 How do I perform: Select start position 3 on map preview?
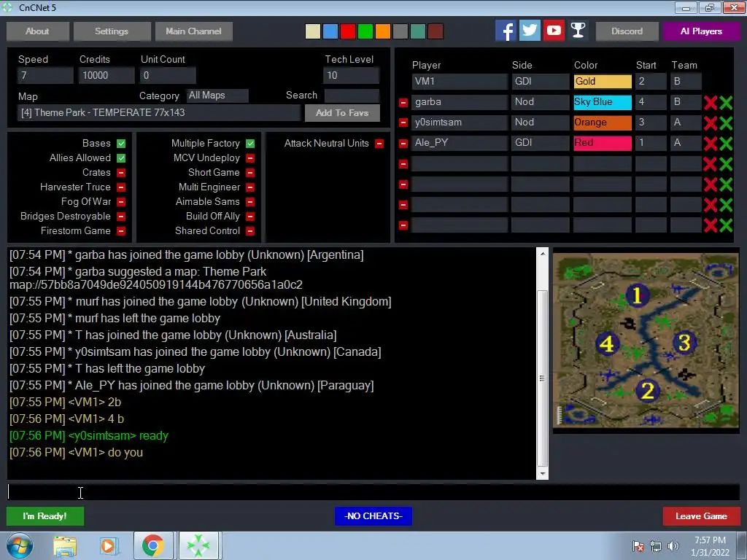pyautogui.click(x=684, y=342)
